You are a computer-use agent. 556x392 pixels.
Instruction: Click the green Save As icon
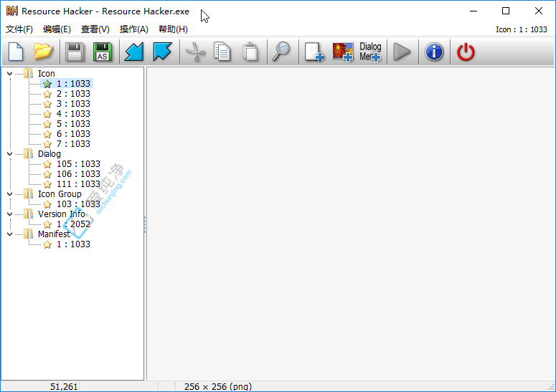pos(103,52)
